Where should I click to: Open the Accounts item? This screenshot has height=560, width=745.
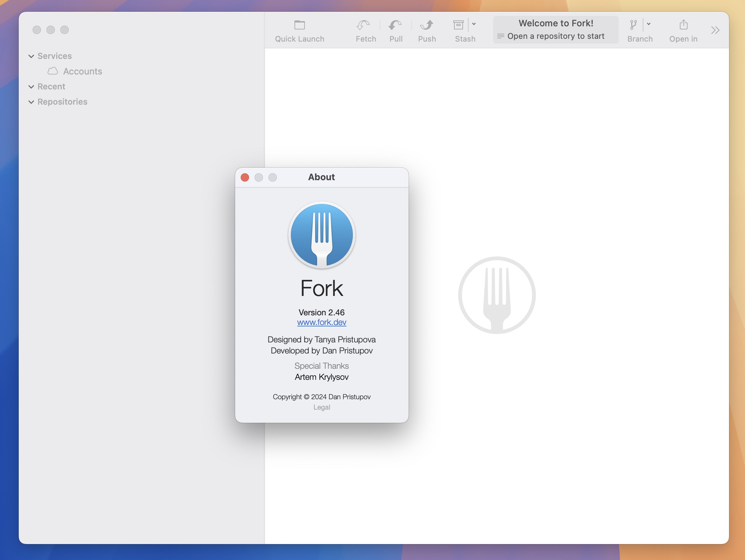[x=83, y=71]
